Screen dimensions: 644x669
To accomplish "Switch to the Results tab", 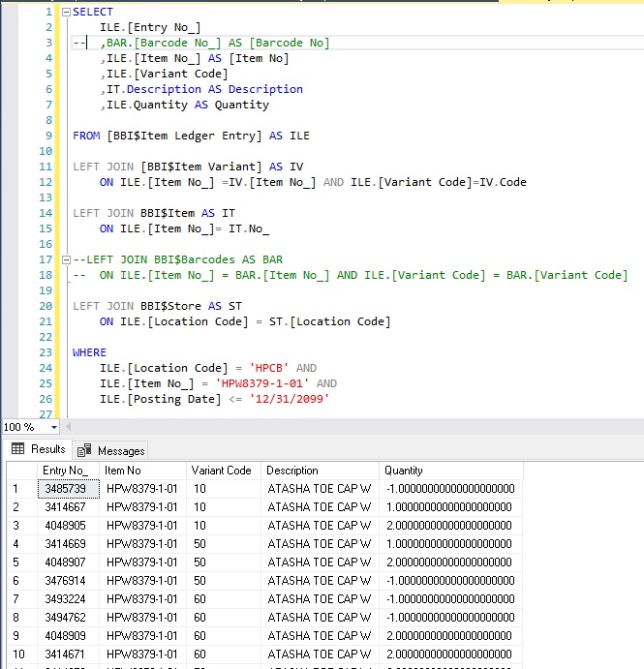I will point(39,449).
